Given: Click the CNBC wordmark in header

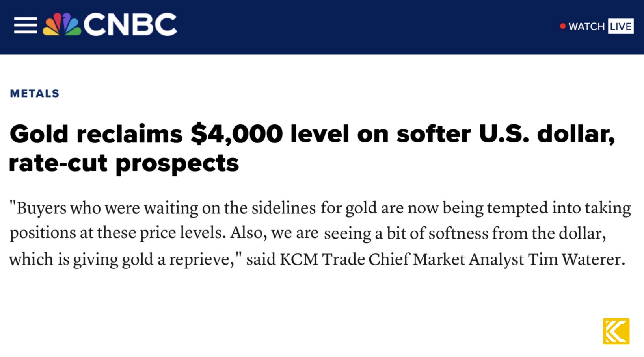Looking at the screenshot, I should coord(130,24).
